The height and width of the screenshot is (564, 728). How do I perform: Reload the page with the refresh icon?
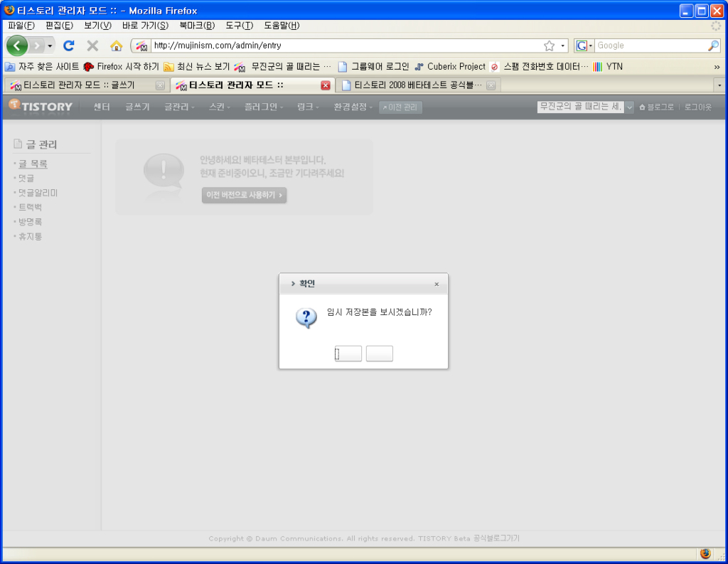[69, 46]
